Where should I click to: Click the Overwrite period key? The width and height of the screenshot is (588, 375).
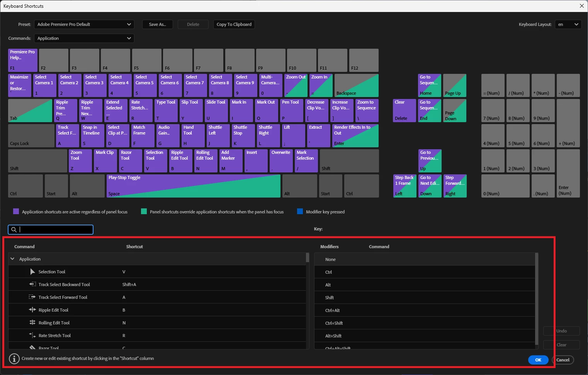[281, 161]
